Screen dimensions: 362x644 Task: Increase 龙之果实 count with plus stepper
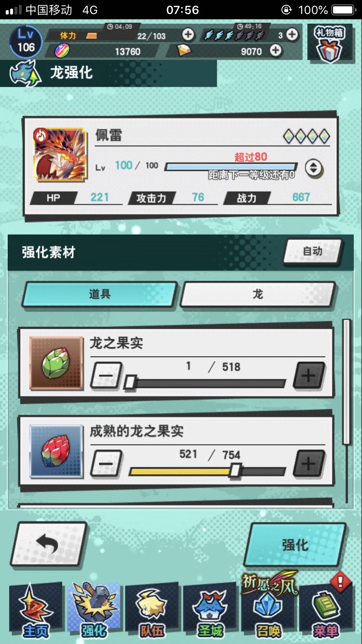pos(309,376)
